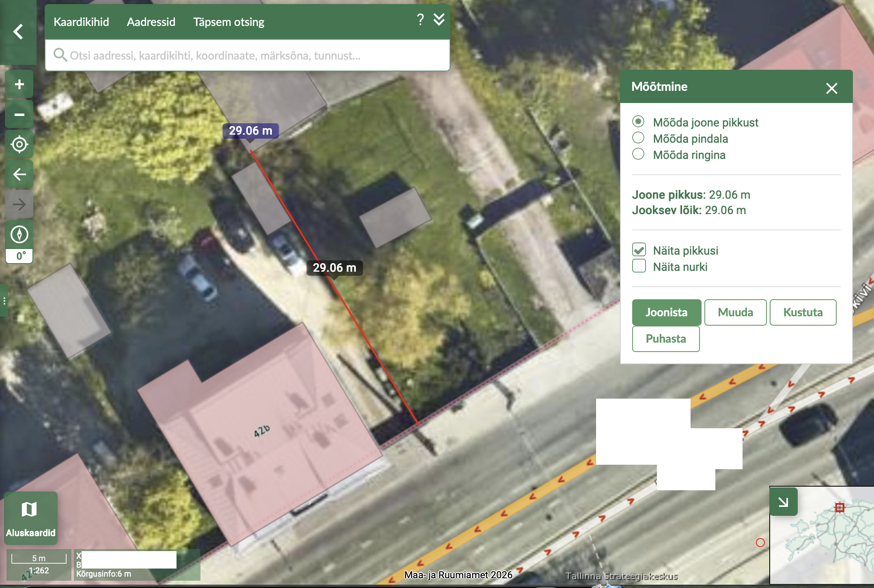Click the Kustuta button
Screen dimensions: 874x588
(803, 312)
